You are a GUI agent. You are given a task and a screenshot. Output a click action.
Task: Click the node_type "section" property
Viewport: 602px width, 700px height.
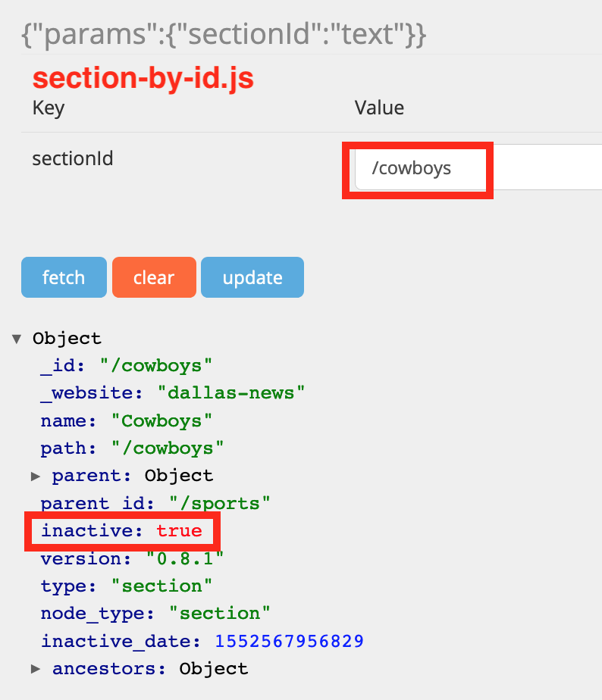[155, 614]
